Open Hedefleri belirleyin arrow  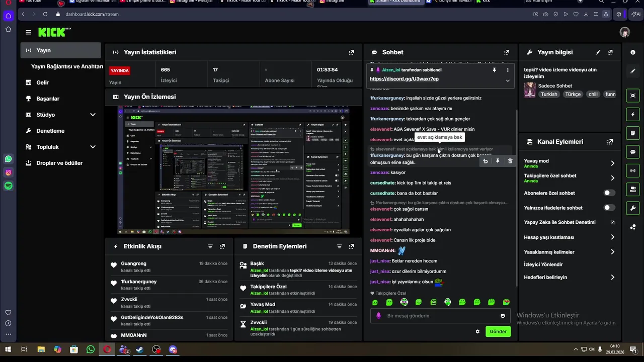pos(612,277)
